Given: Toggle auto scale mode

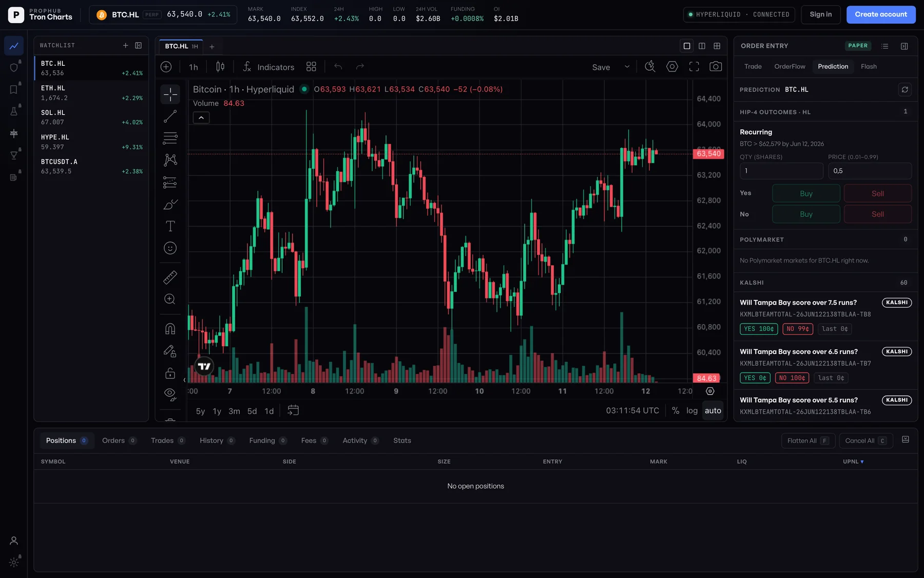Looking at the screenshot, I should (x=713, y=411).
